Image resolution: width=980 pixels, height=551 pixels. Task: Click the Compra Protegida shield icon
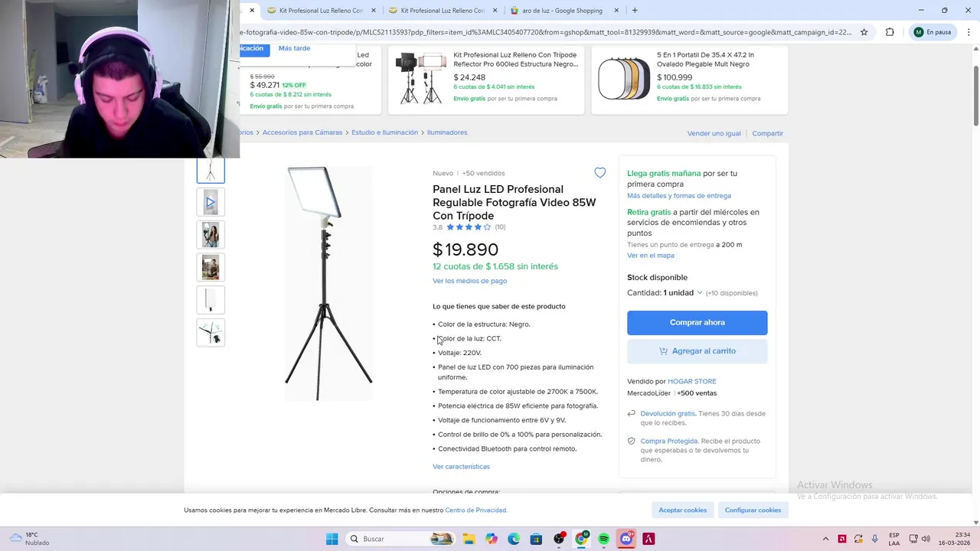coord(632,441)
